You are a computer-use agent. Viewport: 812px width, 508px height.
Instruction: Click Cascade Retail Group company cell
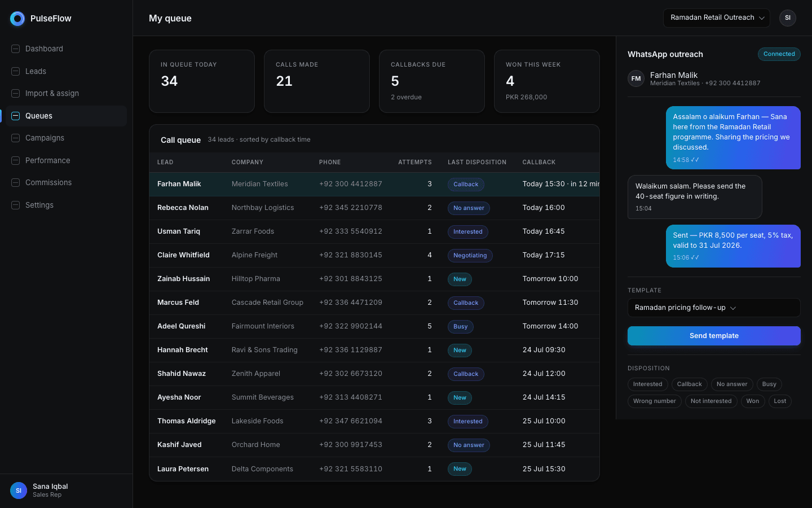267,303
